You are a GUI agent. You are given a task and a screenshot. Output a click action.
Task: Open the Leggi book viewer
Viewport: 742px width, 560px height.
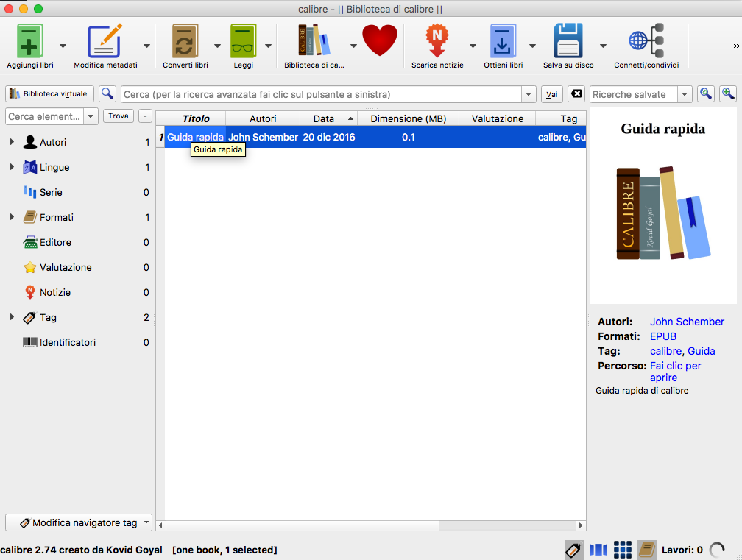coord(243,41)
